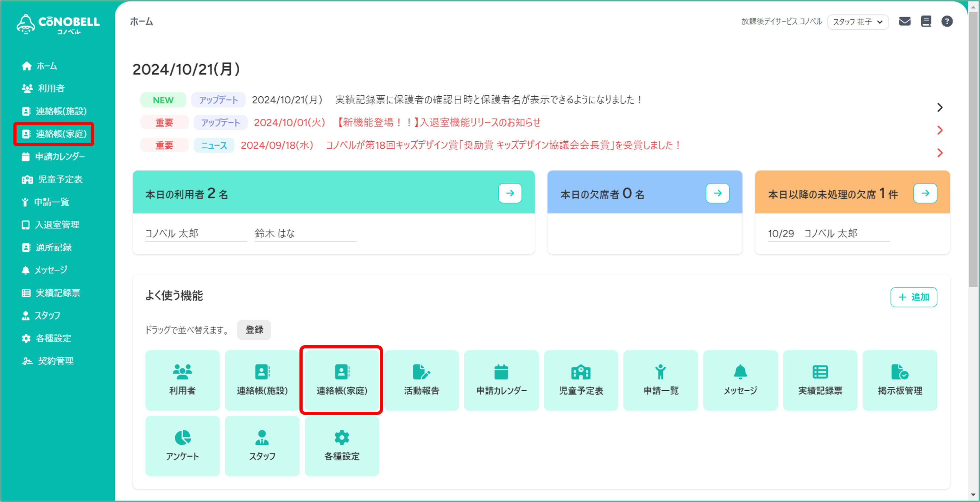Image resolution: width=980 pixels, height=502 pixels.
Task: Open the 申請一覧 shortcut tile
Action: (661, 380)
